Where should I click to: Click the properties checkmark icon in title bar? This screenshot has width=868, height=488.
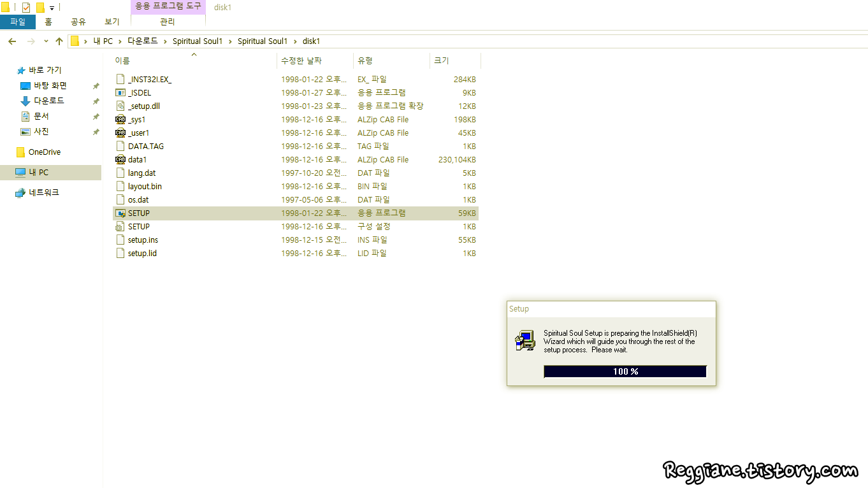[x=26, y=8]
